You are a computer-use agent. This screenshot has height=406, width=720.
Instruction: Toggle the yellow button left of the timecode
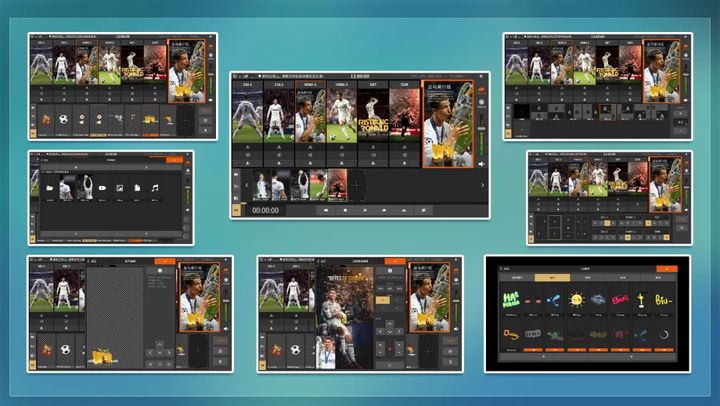pos(237,210)
